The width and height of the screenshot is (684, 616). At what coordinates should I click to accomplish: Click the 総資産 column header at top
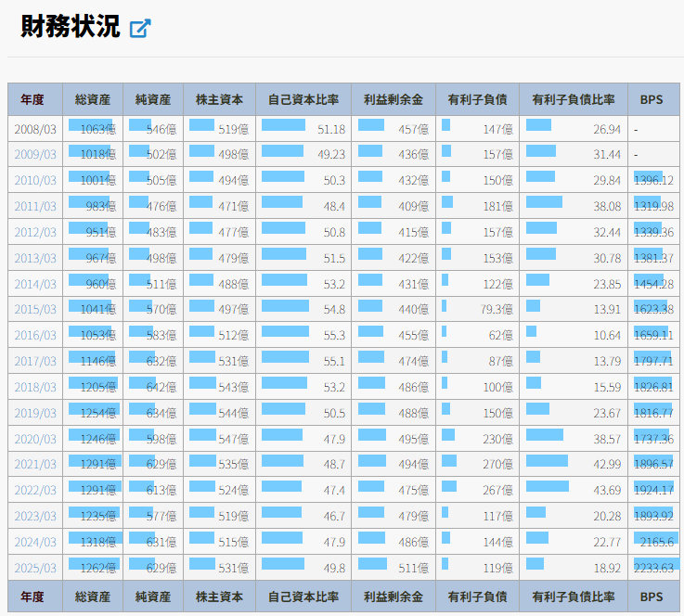point(93,99)
